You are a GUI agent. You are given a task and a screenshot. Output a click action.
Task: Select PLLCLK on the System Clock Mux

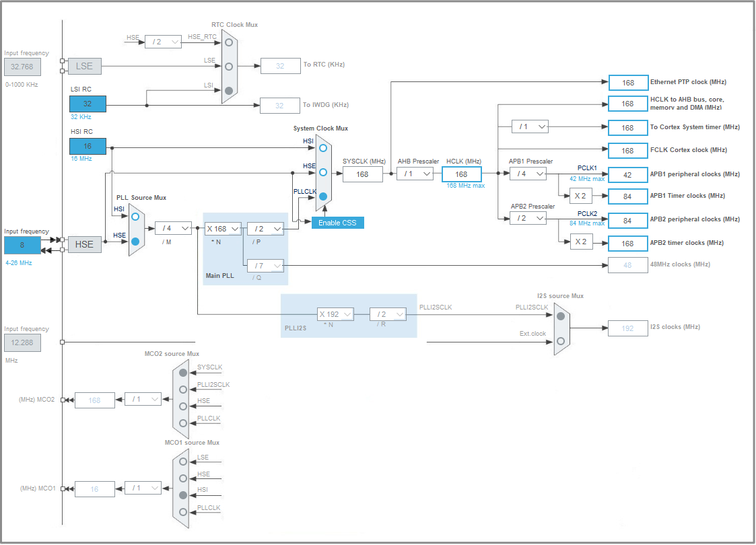click(324, 196)
